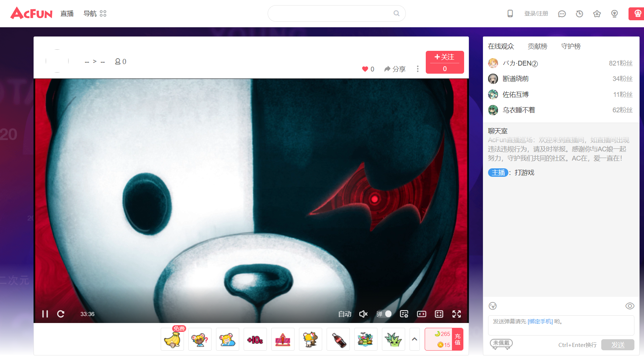Switch to the 贡献榜 tab
Screen dimensions: 644x358
coord(537,46)
